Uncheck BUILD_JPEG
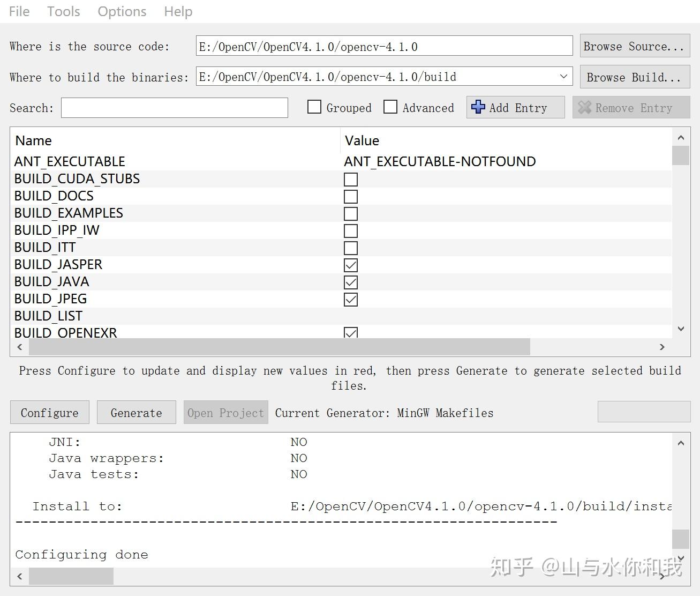This screenshot has height=596, width=700. point(350,299)
